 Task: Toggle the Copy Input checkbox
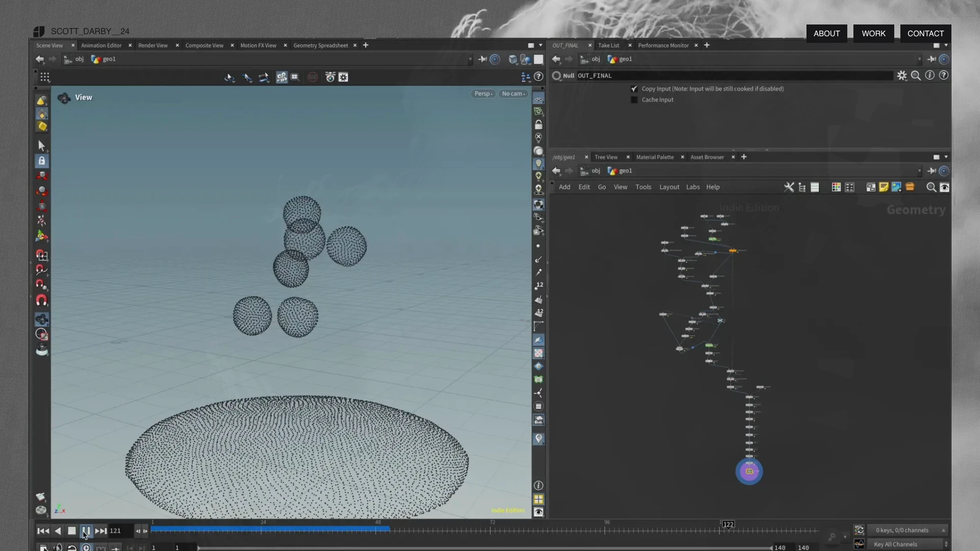[x=634, y=89]
